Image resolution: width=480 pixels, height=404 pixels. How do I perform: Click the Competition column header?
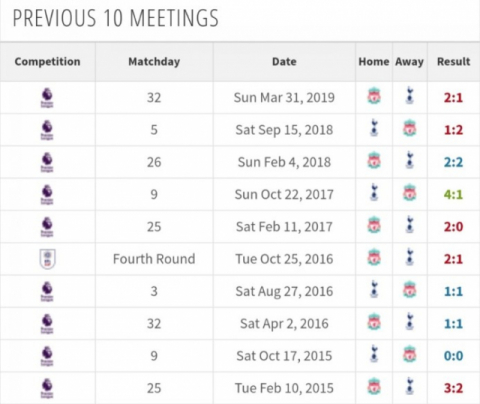click(47, 62)
